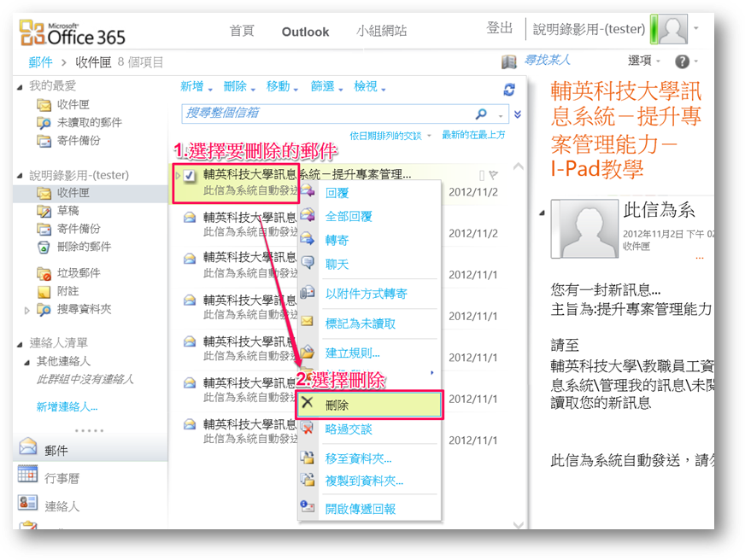Choose 建立規則...

(353, 353)
